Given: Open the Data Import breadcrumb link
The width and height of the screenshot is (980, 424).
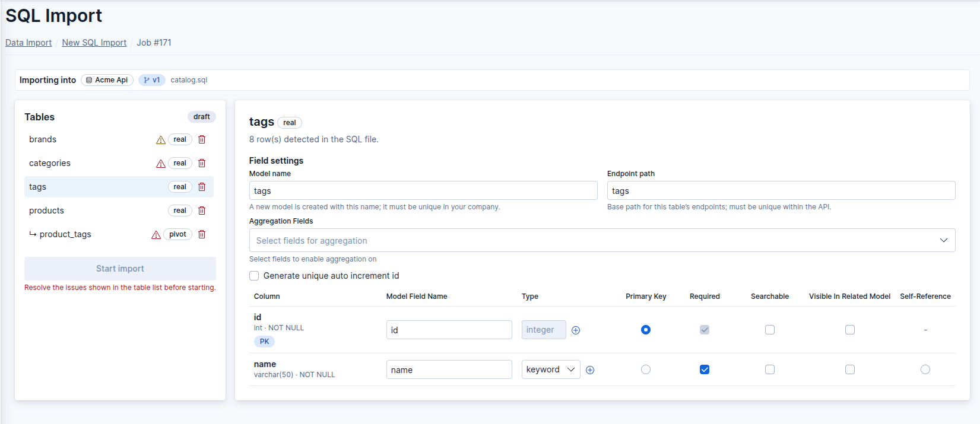Looking at the screenshot, I should coord(28,43).
